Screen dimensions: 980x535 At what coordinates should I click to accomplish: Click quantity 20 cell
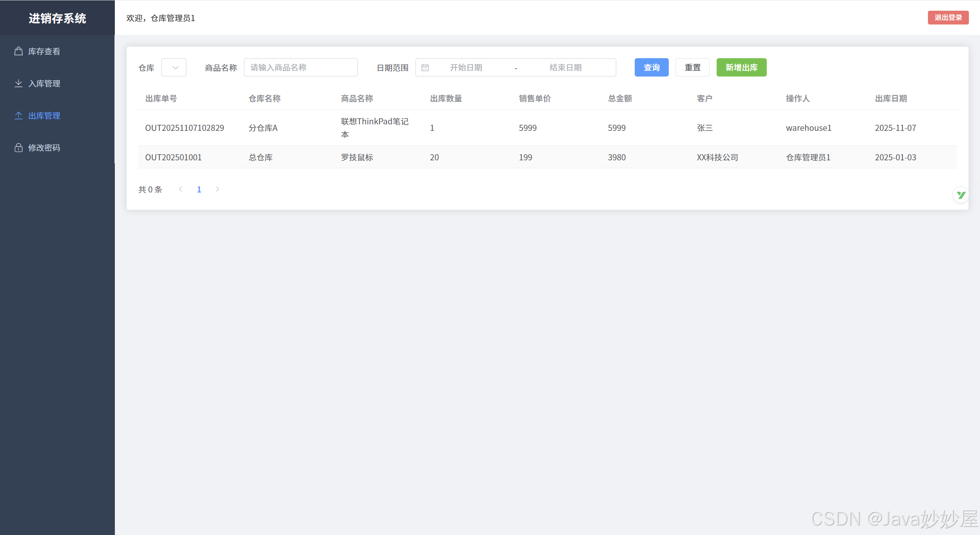point(434,157)
